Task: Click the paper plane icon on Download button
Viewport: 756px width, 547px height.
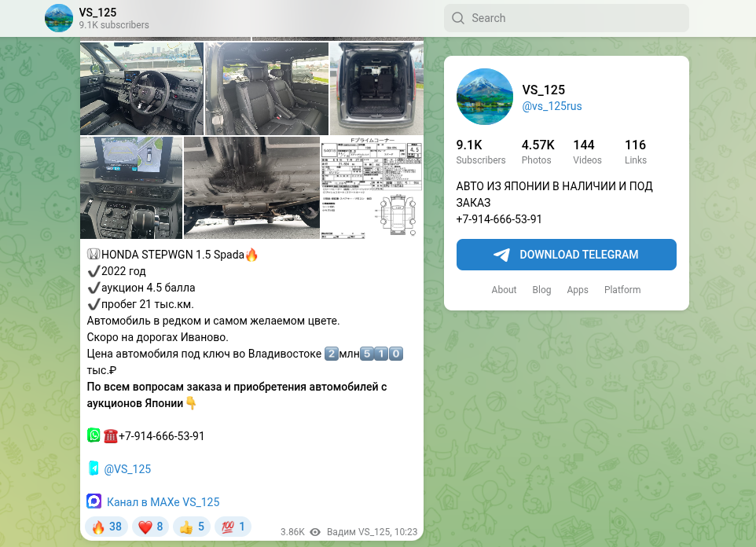Action: coord(501,255)
